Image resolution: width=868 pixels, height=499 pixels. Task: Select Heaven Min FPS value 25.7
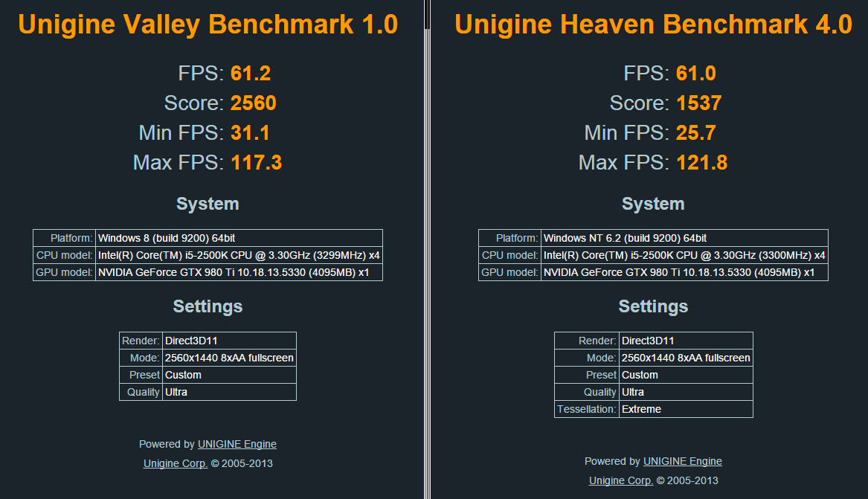click(x=696, y=133)
